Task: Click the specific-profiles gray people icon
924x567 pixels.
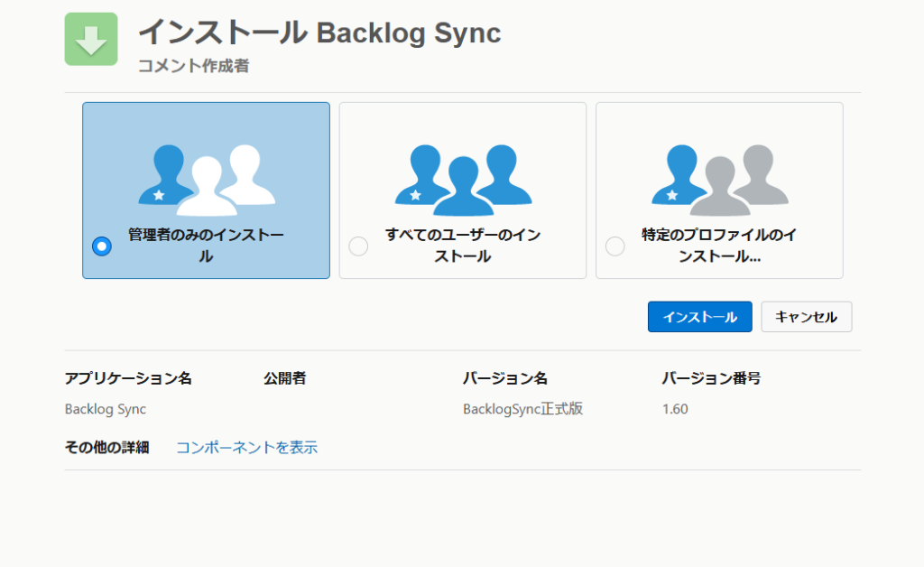Action: point(719,180)
